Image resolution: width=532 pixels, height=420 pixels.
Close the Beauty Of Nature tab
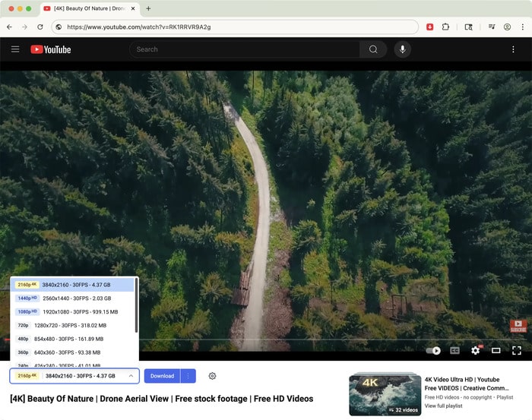pyautogui.click(x=133, y=8)
